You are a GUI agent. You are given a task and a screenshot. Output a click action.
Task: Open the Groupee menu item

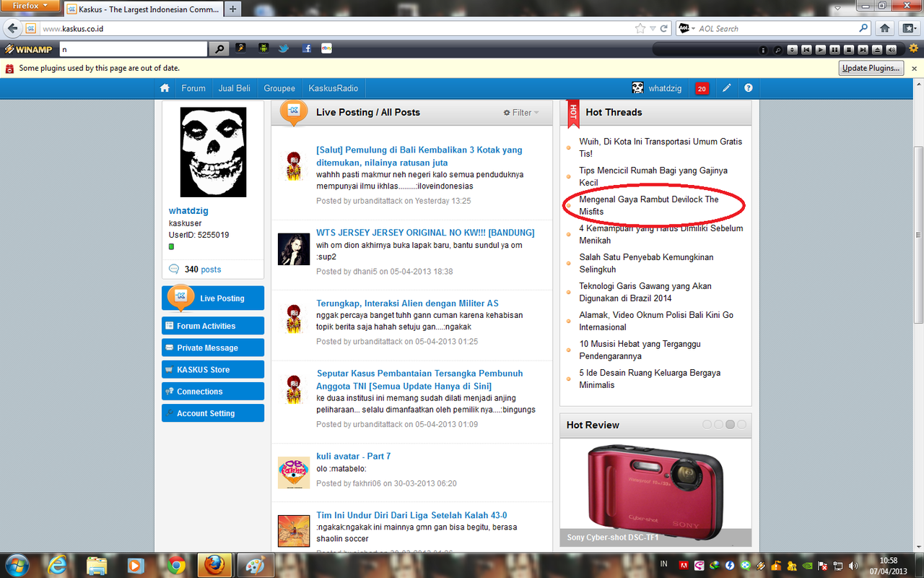[279, 88]
